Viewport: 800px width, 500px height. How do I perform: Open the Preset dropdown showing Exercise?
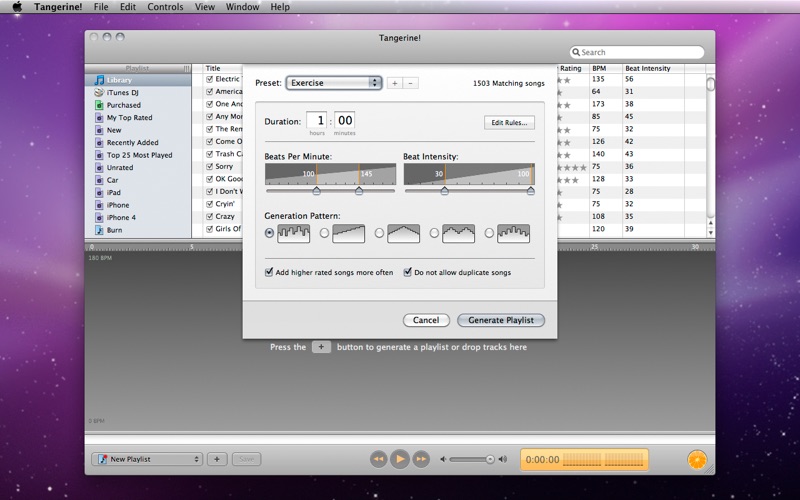(333, 83)
